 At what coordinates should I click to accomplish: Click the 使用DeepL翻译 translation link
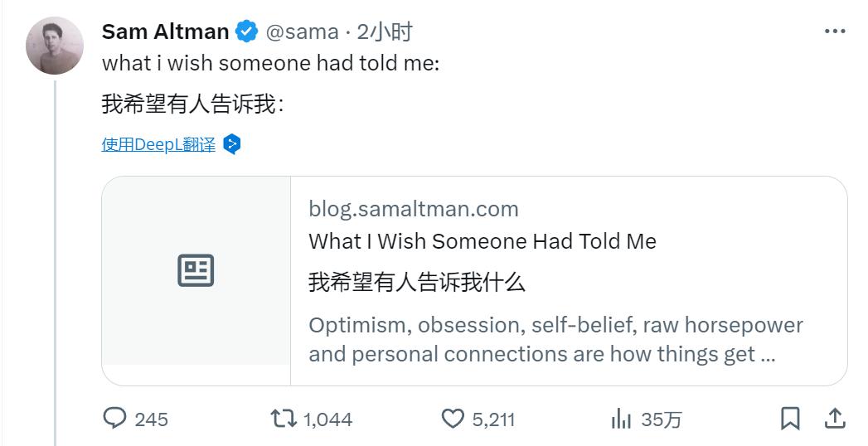158,144
